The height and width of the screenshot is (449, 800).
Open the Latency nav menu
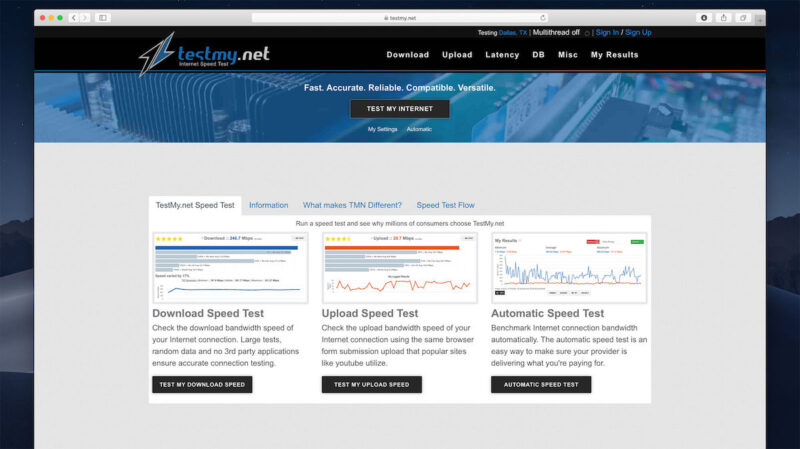[x=502, y=55]
